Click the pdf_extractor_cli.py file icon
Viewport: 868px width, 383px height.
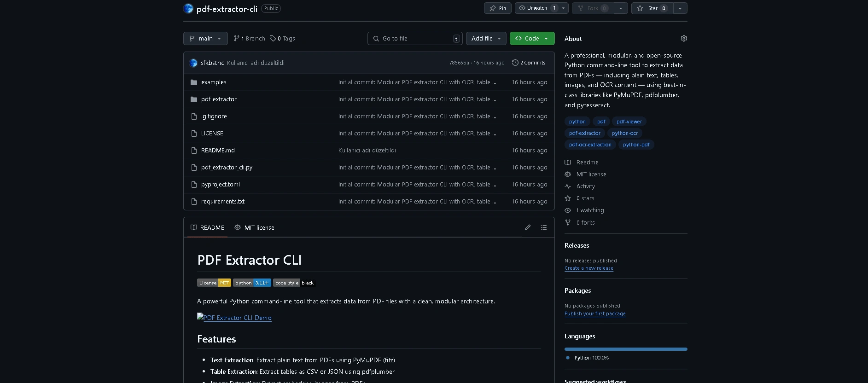tap(194, 168)
